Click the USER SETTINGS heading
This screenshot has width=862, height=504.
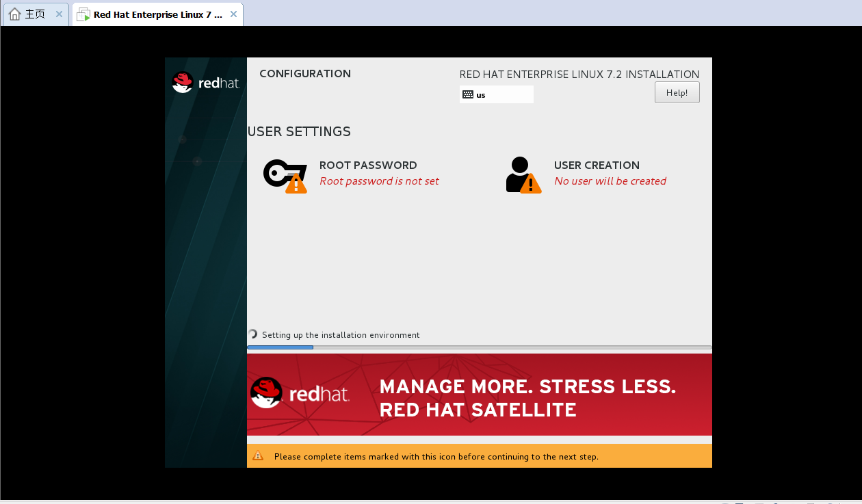coord(299,131)
